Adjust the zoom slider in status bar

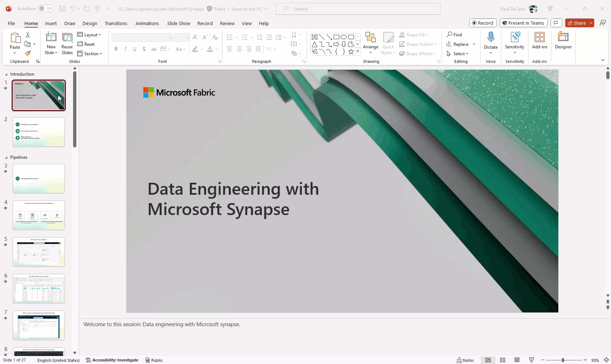coord(563,360)
